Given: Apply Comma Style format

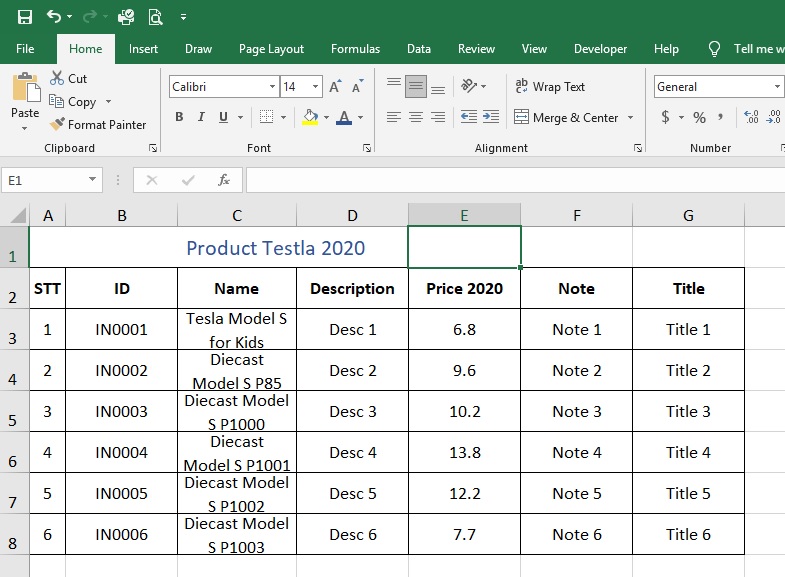Looking at the screenshot, I should pos(720,117).
